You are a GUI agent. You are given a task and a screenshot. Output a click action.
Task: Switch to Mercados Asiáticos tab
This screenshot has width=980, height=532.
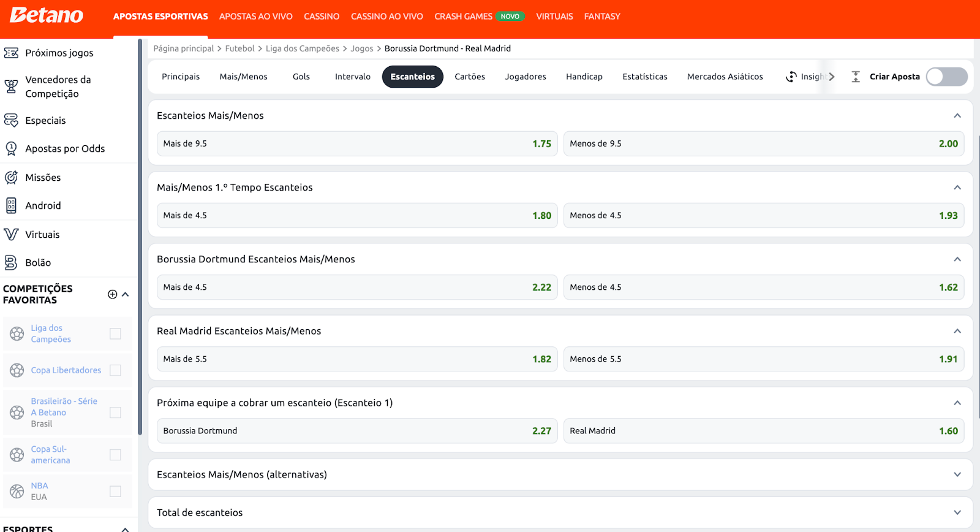click(725, 77)
